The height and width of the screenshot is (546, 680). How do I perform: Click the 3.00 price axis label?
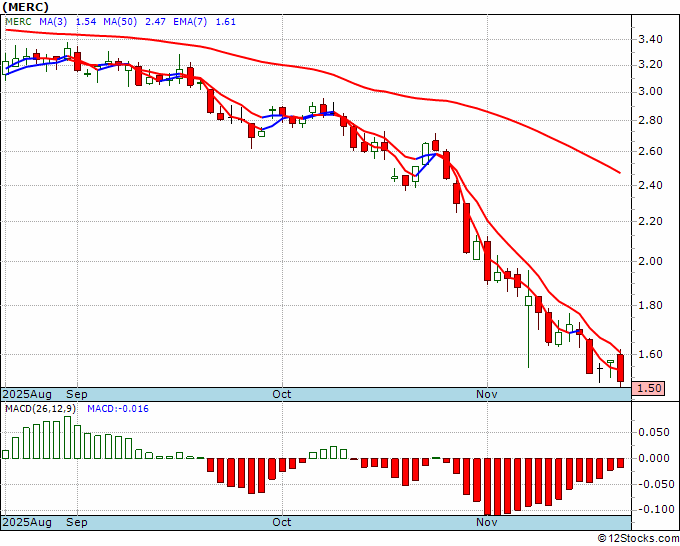click(x=651, y=92)
